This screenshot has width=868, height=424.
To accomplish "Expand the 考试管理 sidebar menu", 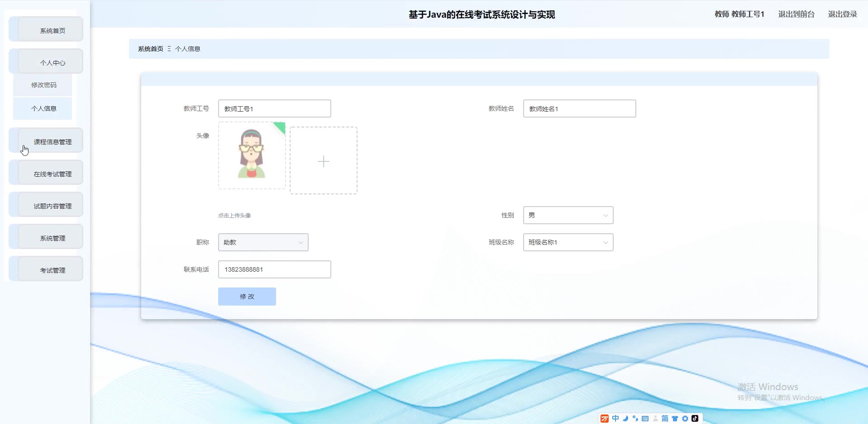I will pos(46,269).
